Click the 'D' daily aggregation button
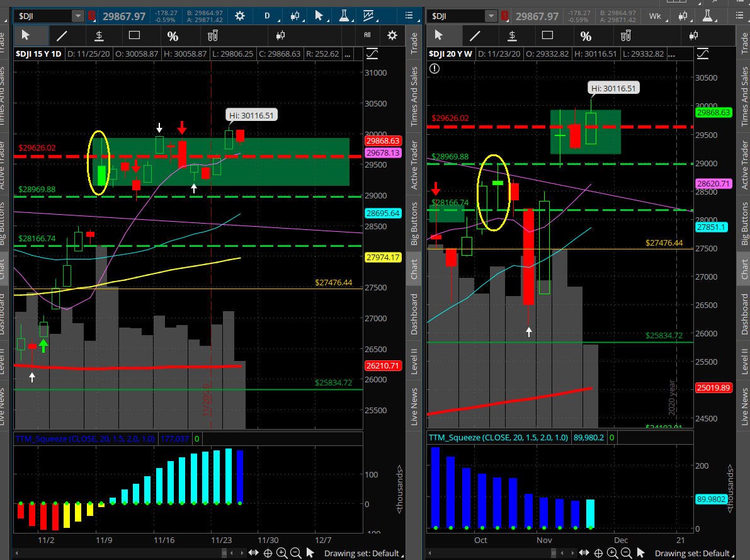Screen dimensions: 750x560 267,16
